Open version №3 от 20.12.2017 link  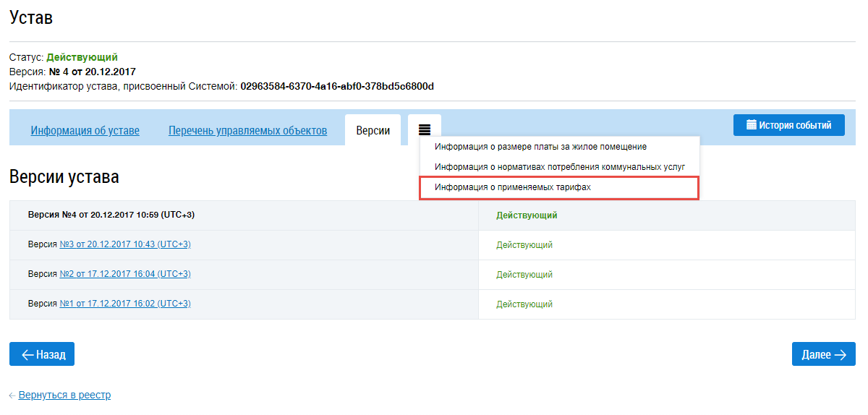tap(125, 244)
